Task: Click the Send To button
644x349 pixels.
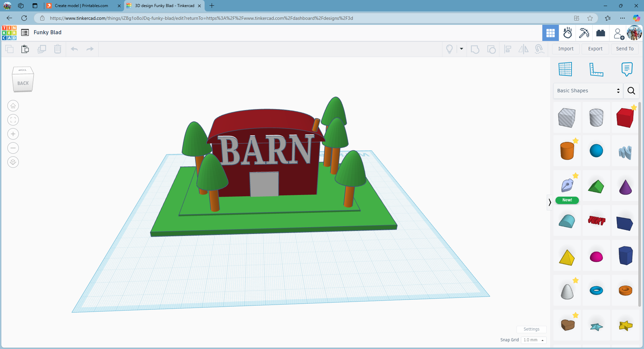Action: coord(625,49)
